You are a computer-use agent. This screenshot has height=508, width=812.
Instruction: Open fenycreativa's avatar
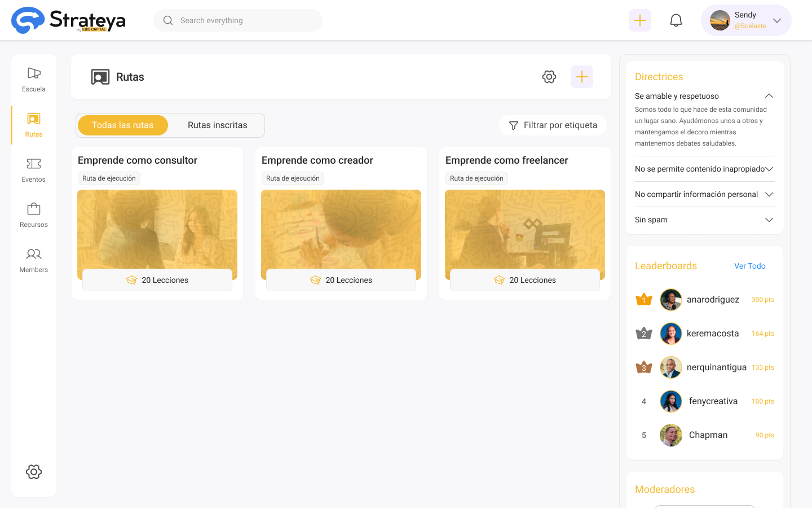[x=671, y=401]
